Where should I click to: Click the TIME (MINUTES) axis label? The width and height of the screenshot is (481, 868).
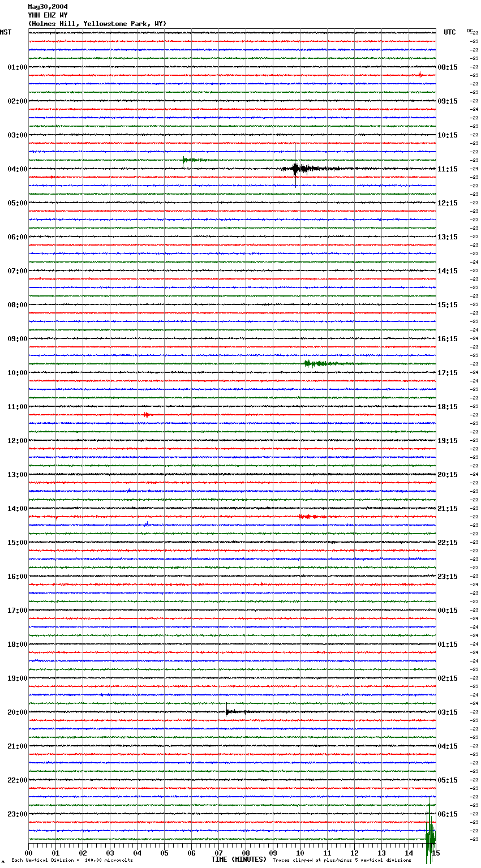tap(239, 860)
